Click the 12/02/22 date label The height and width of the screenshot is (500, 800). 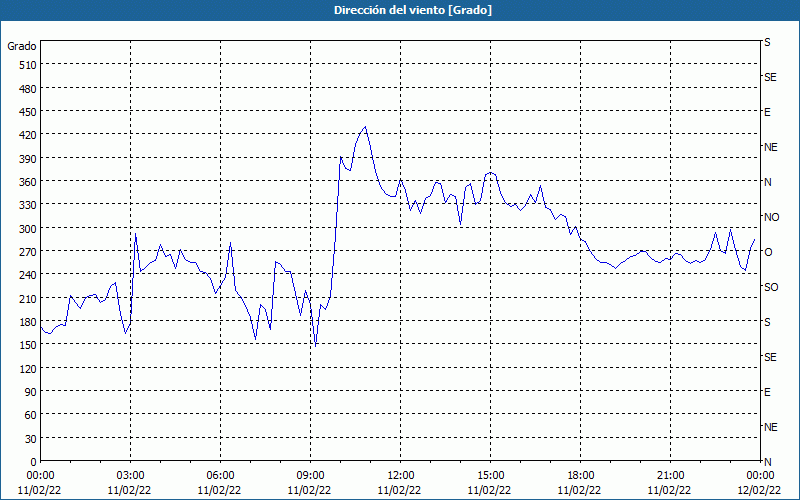[x=760, y=490]
